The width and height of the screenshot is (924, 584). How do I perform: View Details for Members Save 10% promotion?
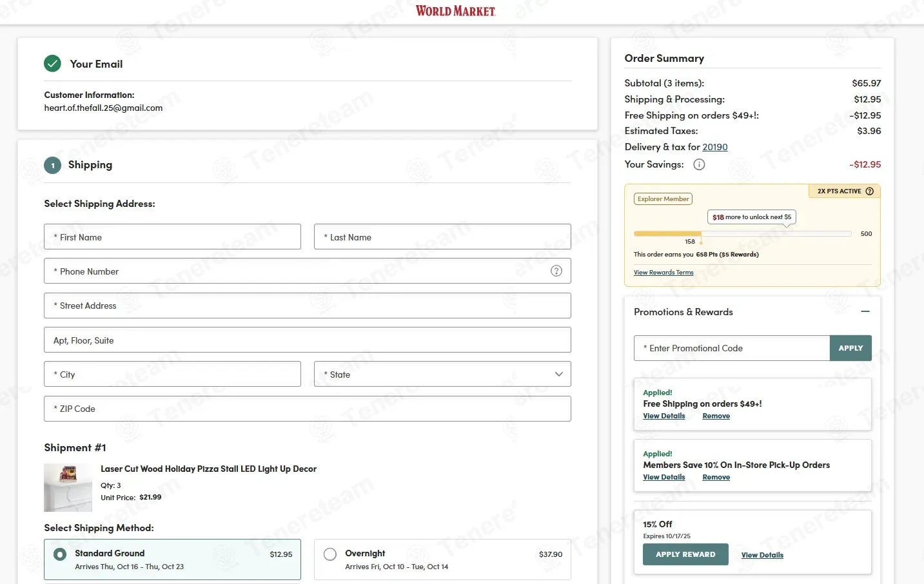[x=664, y=477]
